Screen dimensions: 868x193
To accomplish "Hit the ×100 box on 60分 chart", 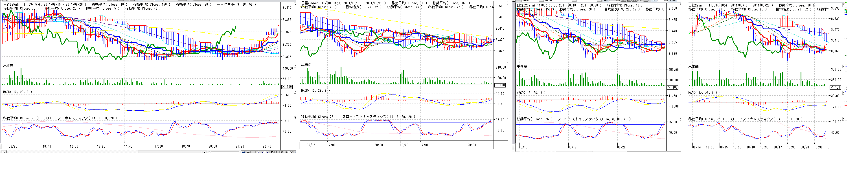I will 835,87.
